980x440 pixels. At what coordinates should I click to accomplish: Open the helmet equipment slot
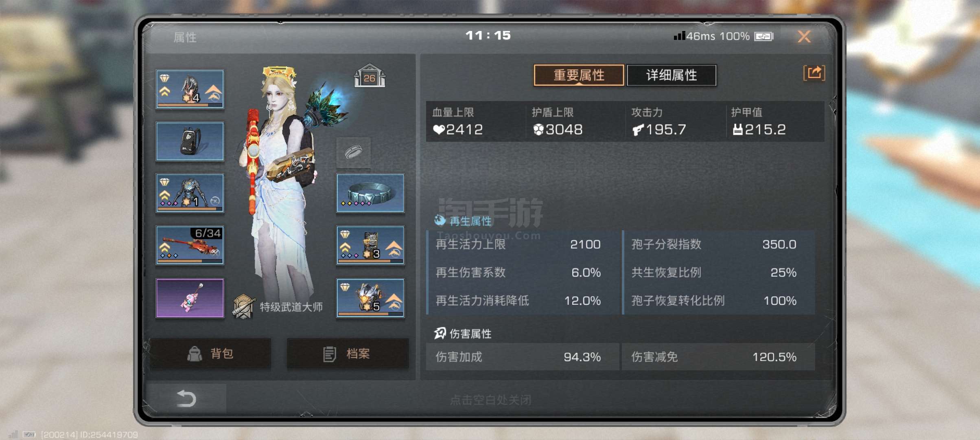(x=190, y=89)
